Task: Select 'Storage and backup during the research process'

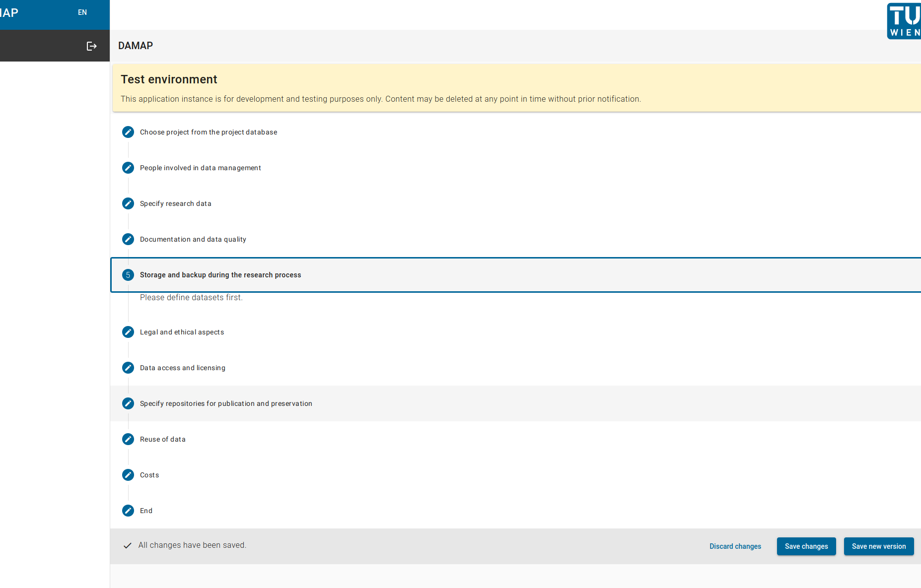Action: tap(220, 275)
